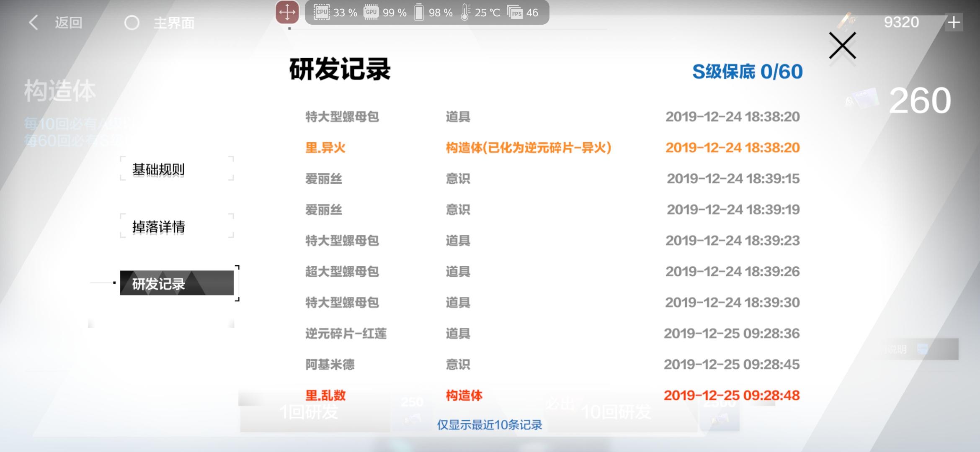Tap the 2019-12-25 09:28:36 timestamp
This screenshot has width=980, height=452.
[732, 333]
